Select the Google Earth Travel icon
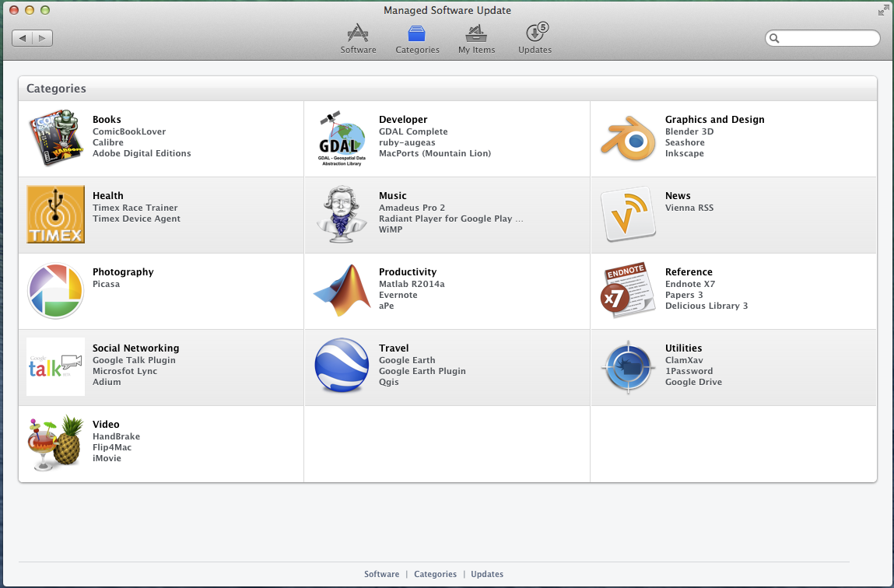 (342, 367)
